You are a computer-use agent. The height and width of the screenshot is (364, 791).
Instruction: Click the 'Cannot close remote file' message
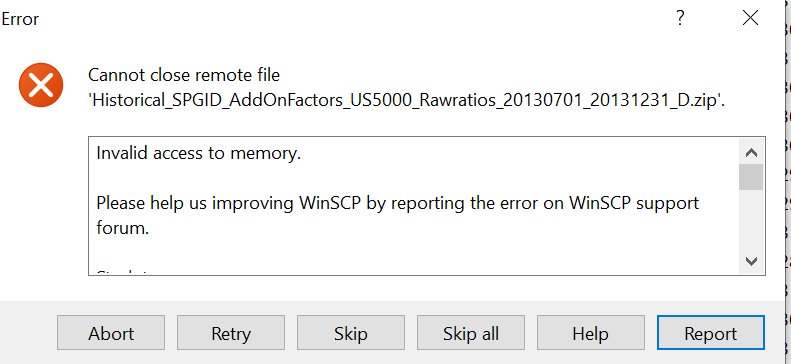point(184,75)
